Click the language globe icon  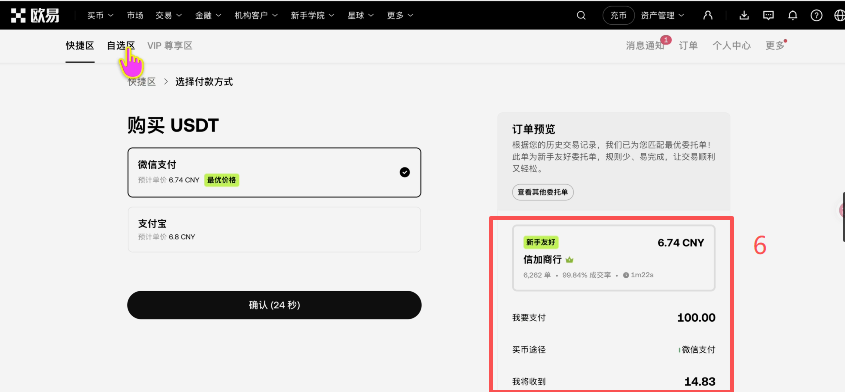(x=839, y=16)
